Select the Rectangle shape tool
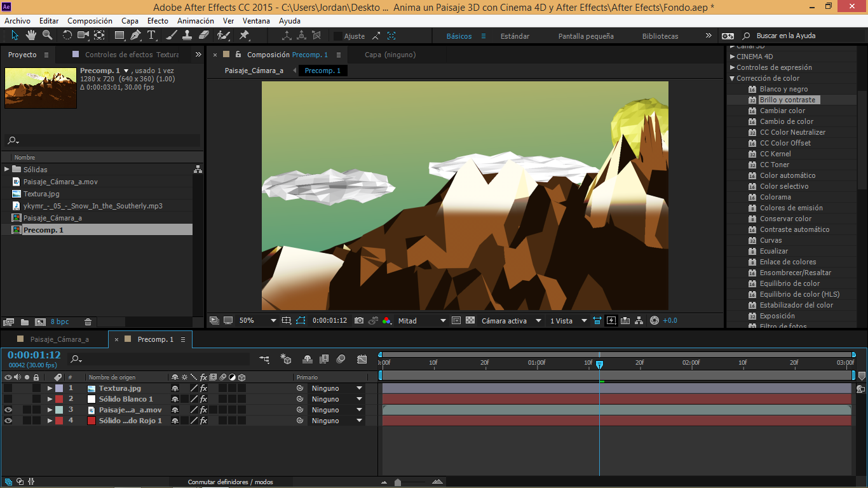The width and height of the screenshot is (868, 488). [x=119, y=36]
